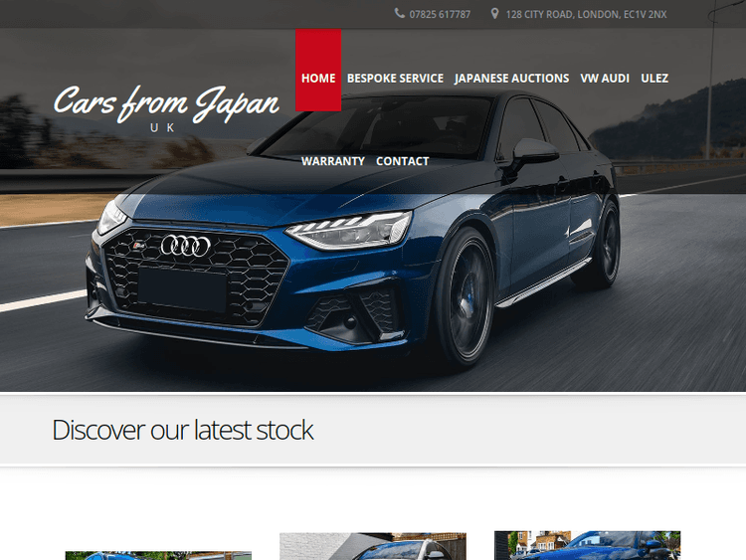Open the 128 City Road address link
Viewport: 746px width, 560px height.
(586, 15)
